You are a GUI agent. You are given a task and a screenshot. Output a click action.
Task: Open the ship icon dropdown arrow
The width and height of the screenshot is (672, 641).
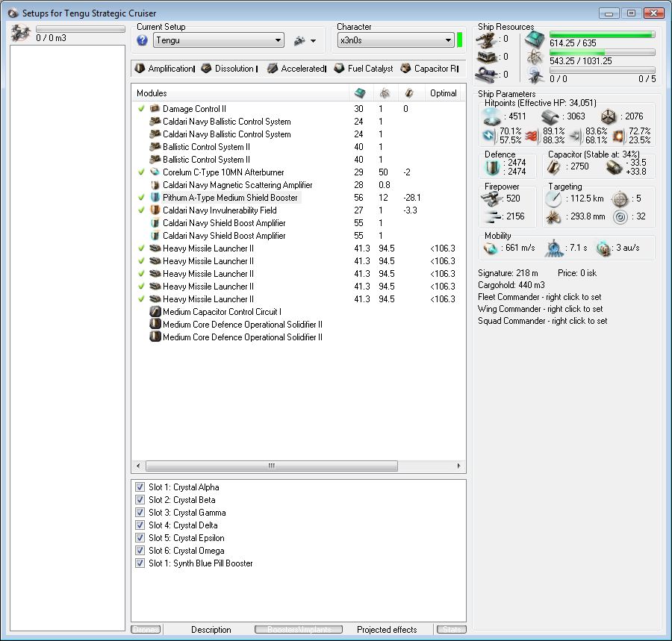coord(314,41)
